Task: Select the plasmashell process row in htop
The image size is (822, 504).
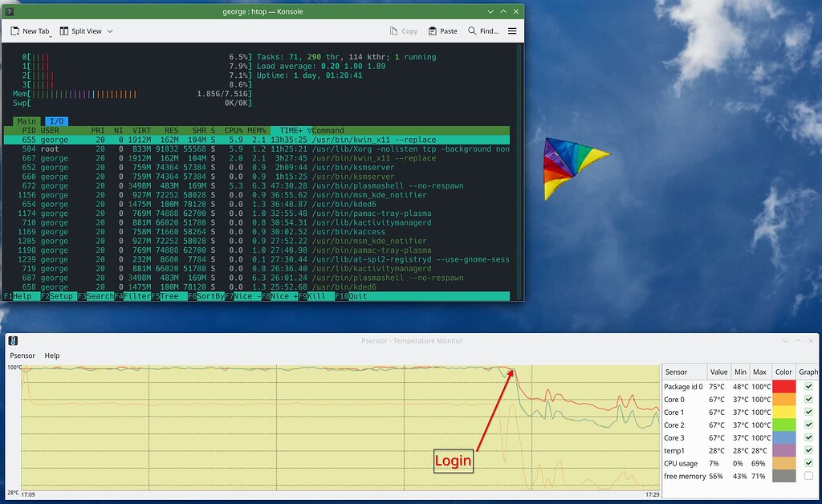Action: tap(241, 185)
